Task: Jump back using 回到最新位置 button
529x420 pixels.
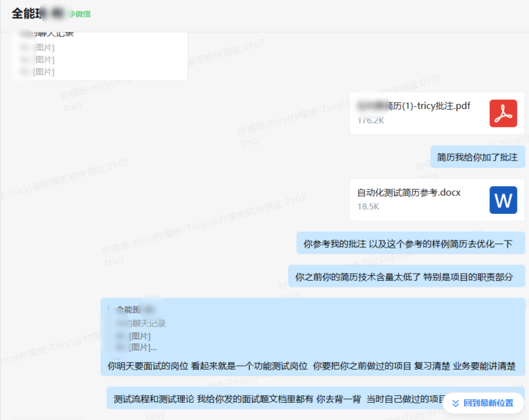Action: point(483,403)
